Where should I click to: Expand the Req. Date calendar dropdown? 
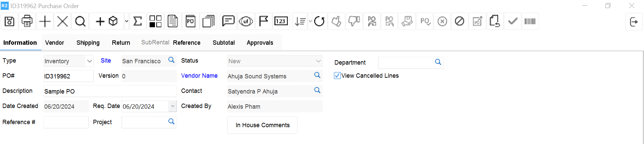tap(172, 106)
